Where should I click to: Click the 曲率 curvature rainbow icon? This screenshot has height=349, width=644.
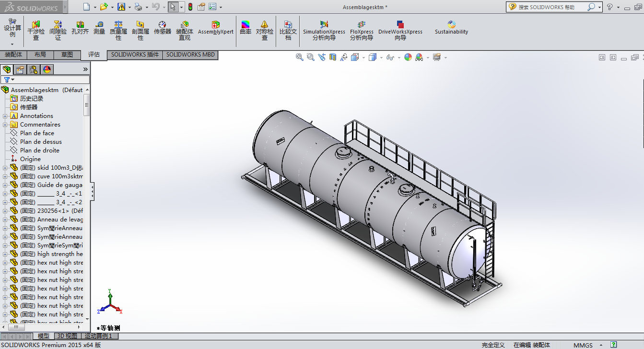coord(246,28)
